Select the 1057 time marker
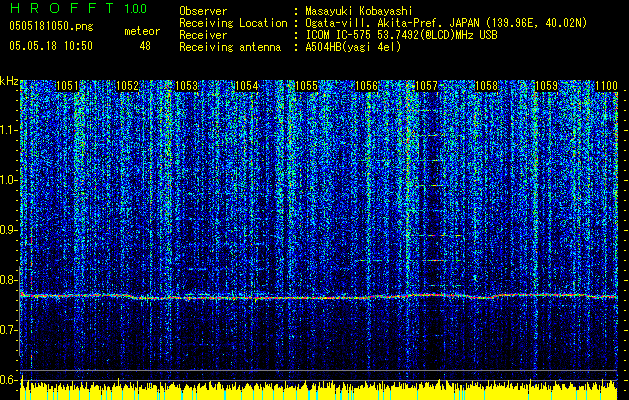 click(x=426, y=87)
